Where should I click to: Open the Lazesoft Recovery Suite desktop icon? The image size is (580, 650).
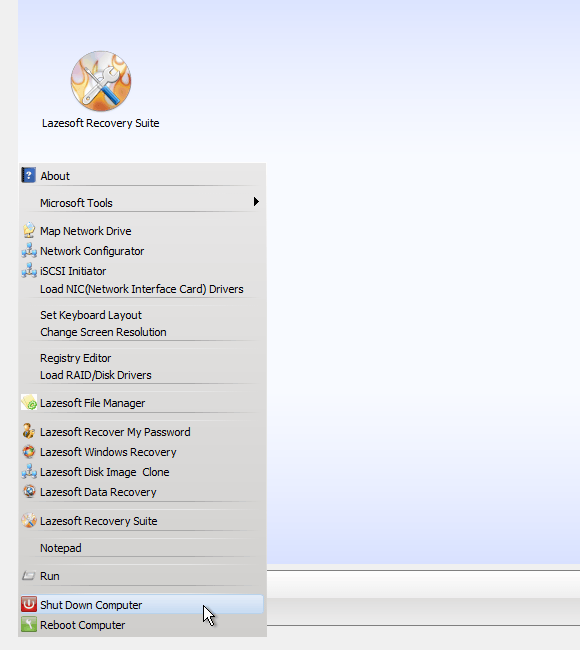[101, 81]
